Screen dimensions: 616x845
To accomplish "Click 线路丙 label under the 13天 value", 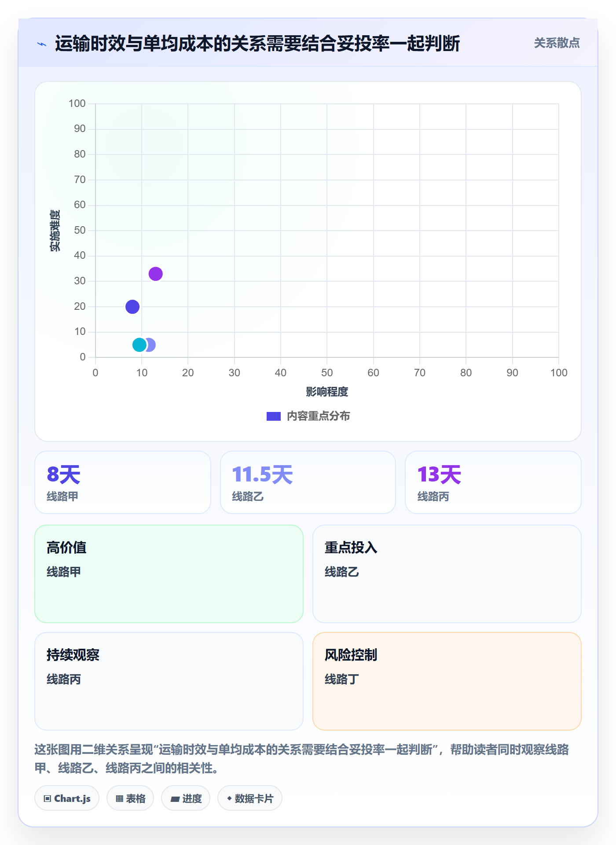I will (x=433, y=496).
